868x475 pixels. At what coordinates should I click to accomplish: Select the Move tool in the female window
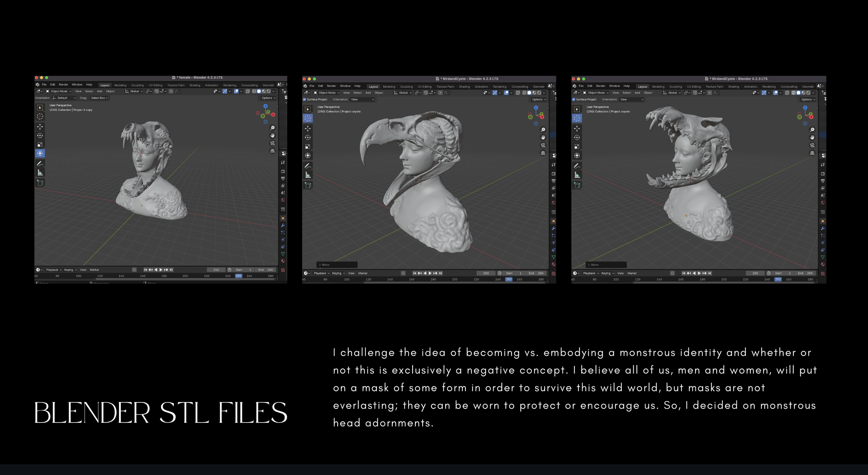pos(40,127)
